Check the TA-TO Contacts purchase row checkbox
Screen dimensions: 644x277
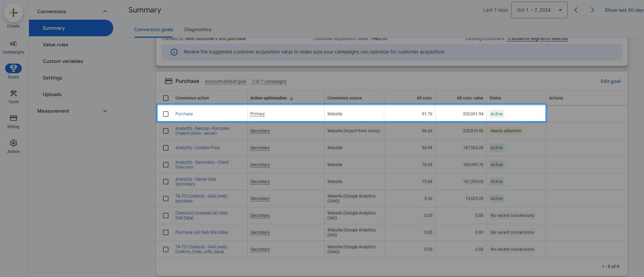tap(166, 199)
